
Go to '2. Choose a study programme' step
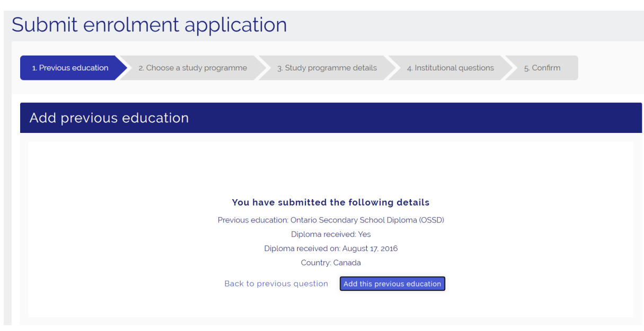coord(192,68)
